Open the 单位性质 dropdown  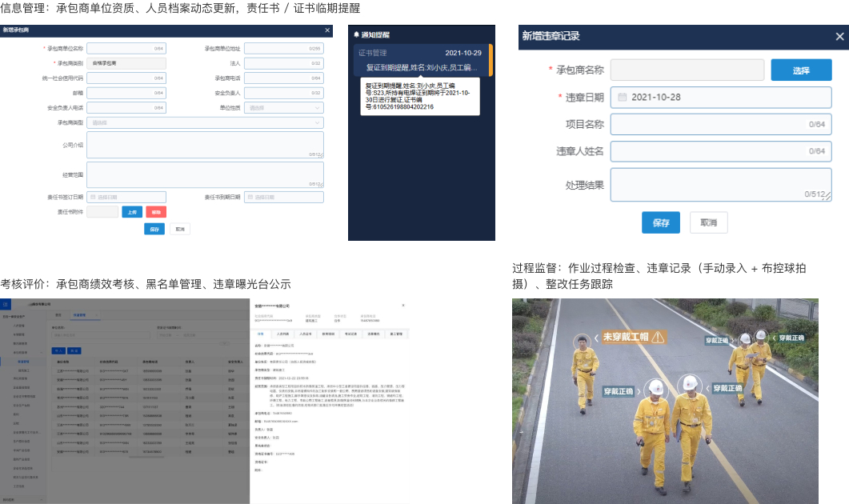[x=284, y=108]
